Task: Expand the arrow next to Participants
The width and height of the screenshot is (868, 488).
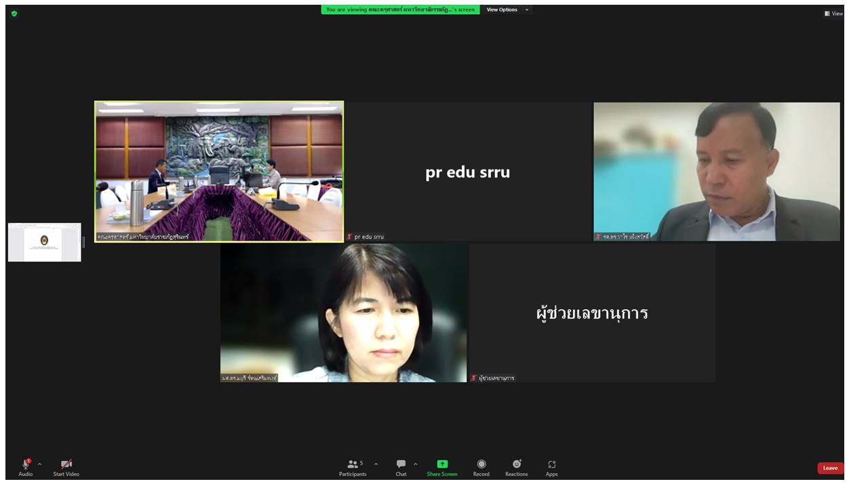Action: pyautogui.click(x=376, y=464)
